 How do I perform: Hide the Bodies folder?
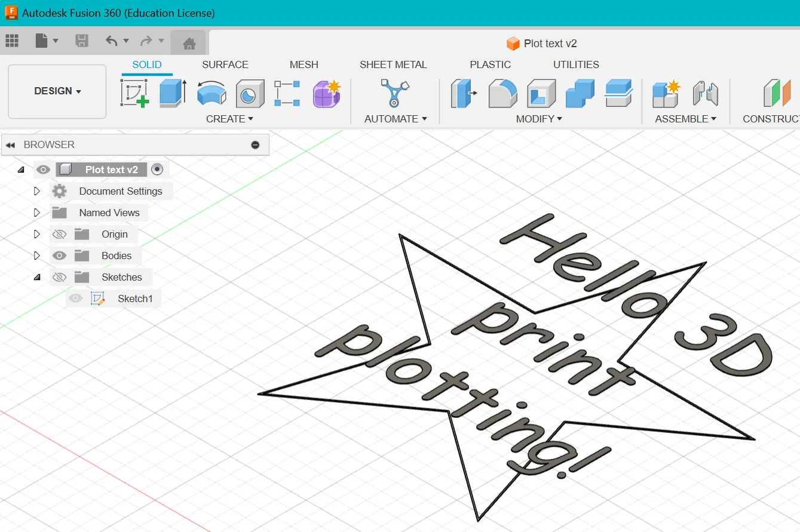point(59,256)
